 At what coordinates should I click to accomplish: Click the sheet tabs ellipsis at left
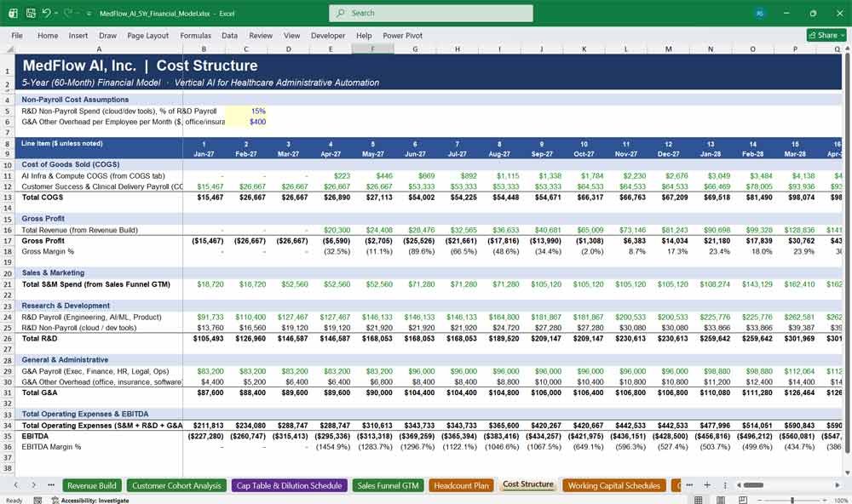pyautogui.click(x=51, y=484)
